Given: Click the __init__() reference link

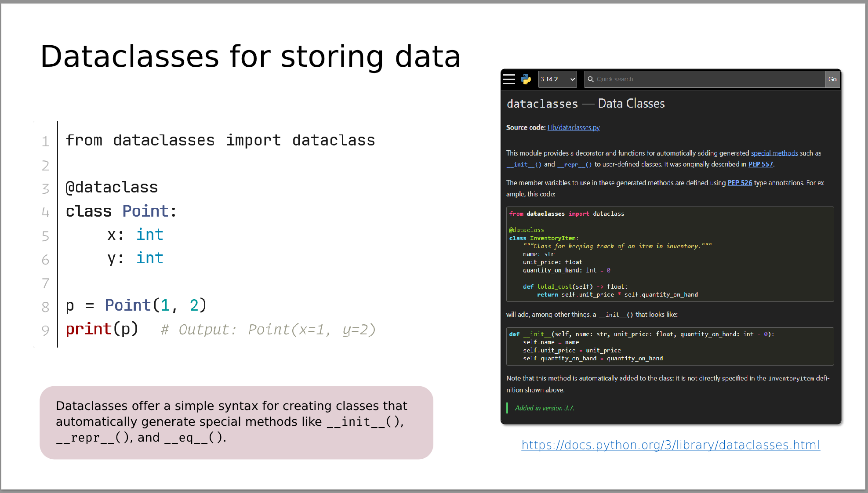Looking at the screenshot, I should coord(524,164).
